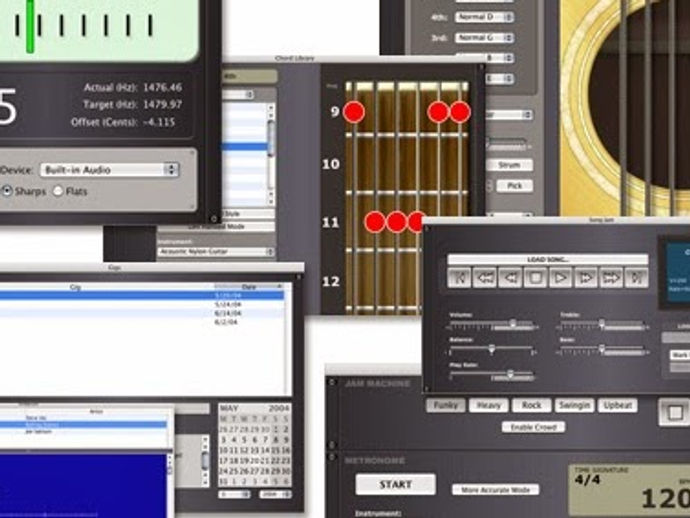Click the Strum button
The image size is (690, 518).
(510, 165)
